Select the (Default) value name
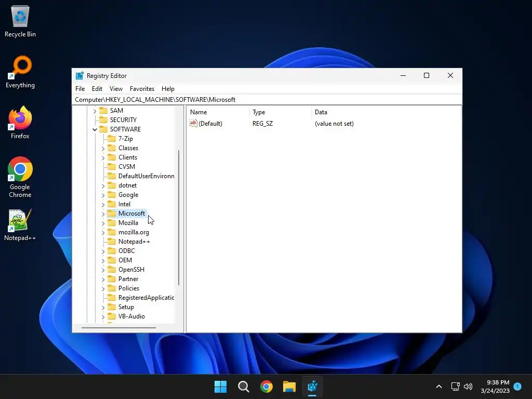Viewport: 532px width, 399px height. (x=210, y=124)
